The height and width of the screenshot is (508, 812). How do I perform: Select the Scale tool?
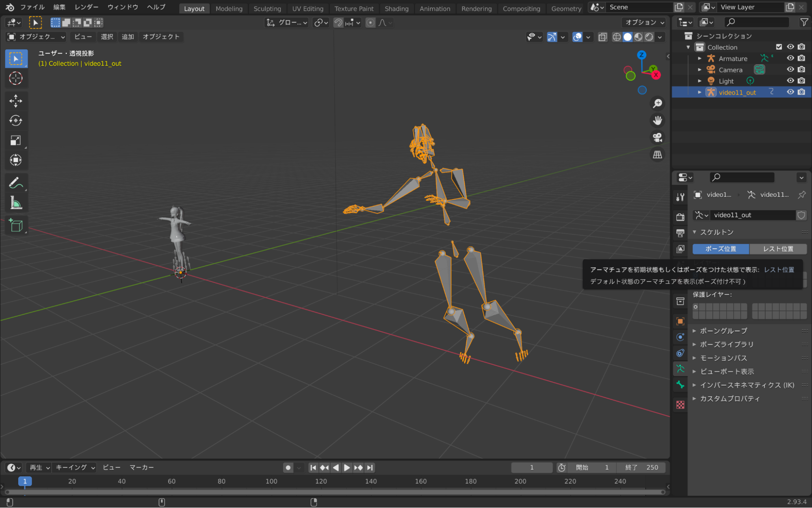click(x=16, y=141)
